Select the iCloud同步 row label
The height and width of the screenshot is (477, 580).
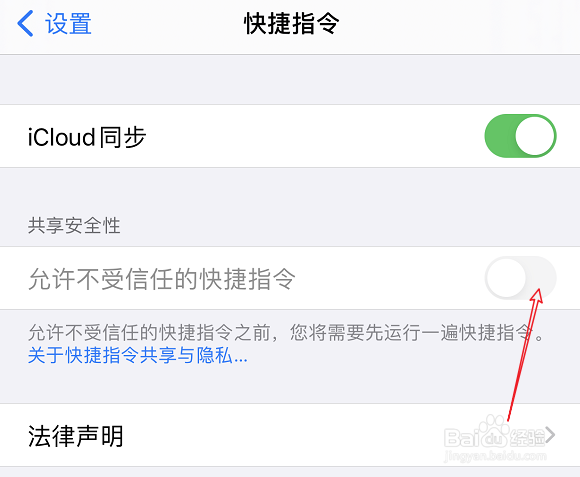pos(87,137)
